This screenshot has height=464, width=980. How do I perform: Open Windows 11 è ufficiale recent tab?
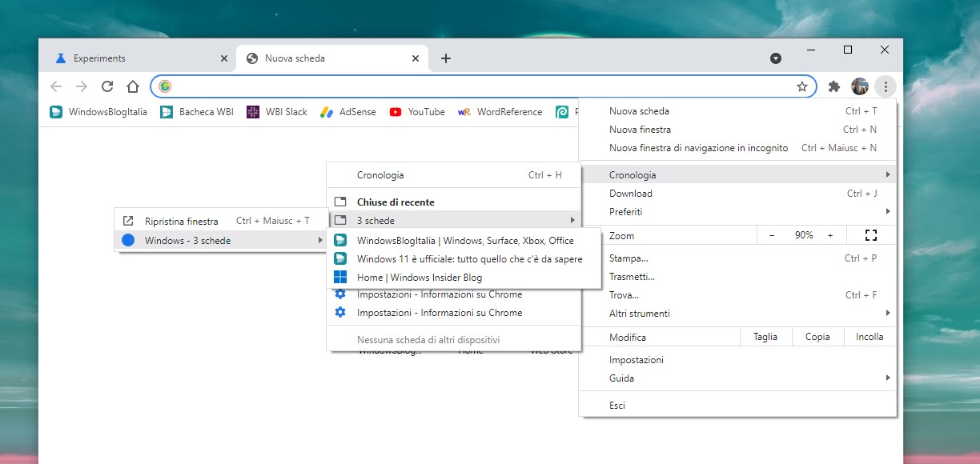click(x=464, y=259)
